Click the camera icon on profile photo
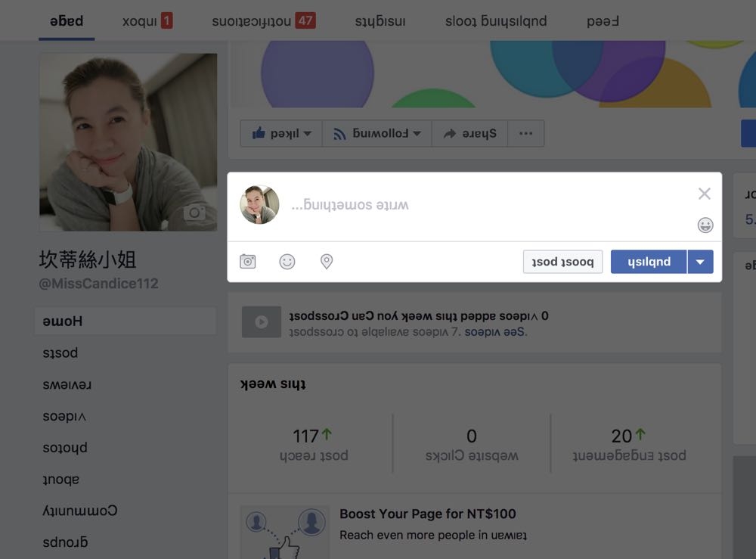 pos(194,213)
